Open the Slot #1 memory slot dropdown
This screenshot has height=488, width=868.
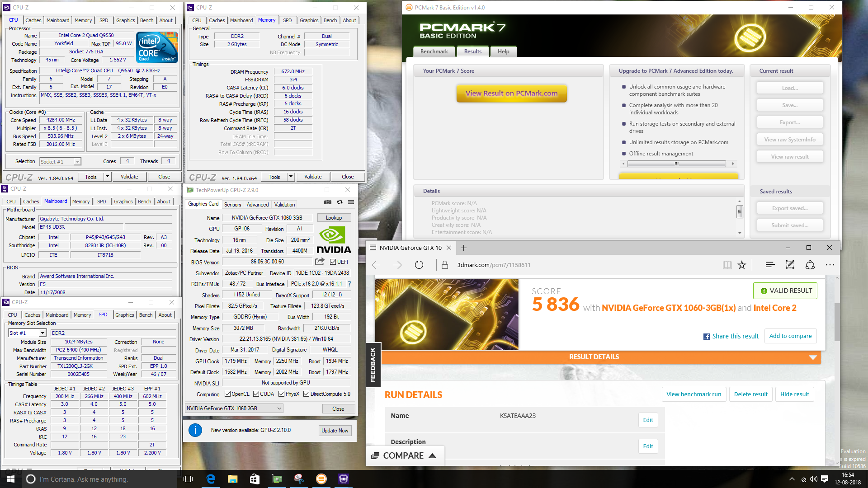coord(42,333)
